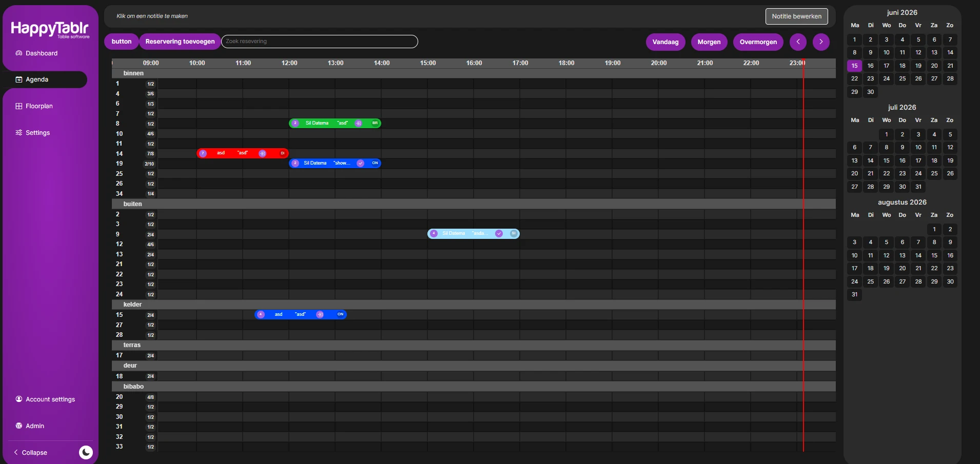Click the 12:00 time header

tap(289, 63)
